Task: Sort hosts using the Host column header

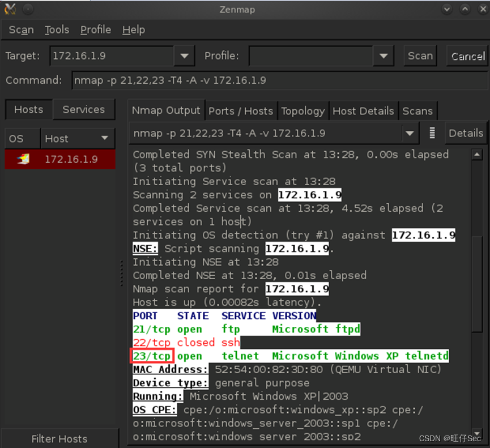Action: click(78, 138)
